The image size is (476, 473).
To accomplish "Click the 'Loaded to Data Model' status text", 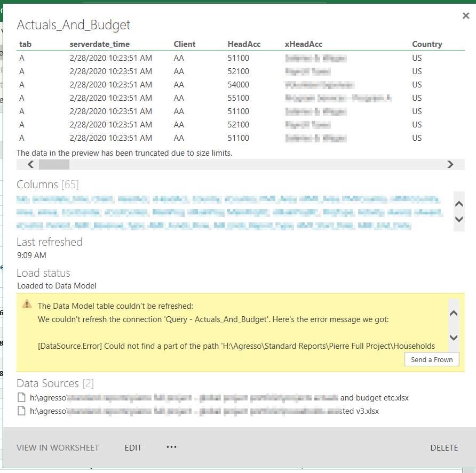I will (57, 286).
